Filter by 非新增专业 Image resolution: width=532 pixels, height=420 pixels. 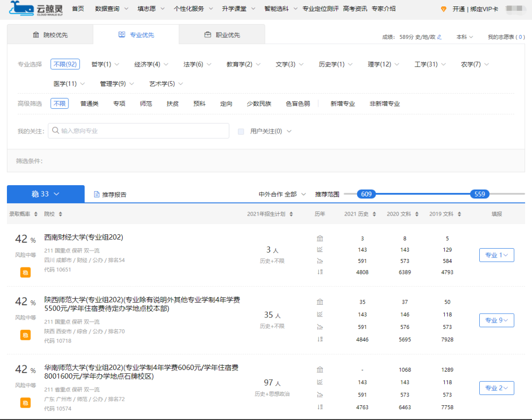coord(385,104)
